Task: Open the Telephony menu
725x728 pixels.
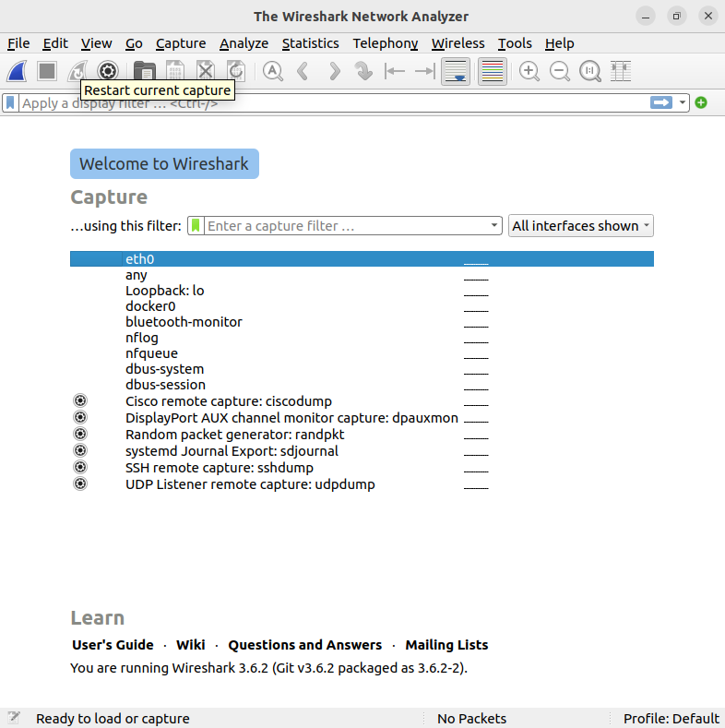Action: pos(385,43)
